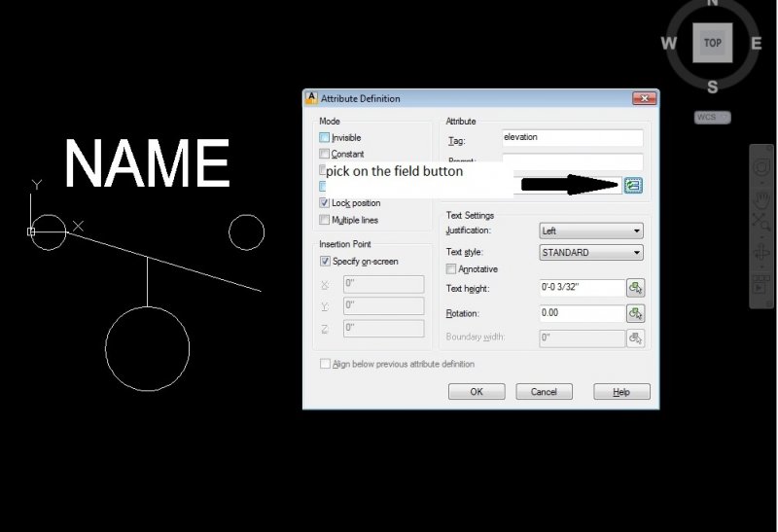Cancel the Attribute Definition dialog
Viewport: 778px width, 532px height.
point(544,392)
